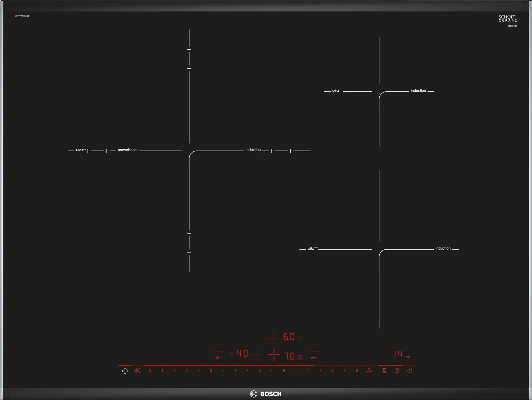Touch power level 0 to switch off

150,370
